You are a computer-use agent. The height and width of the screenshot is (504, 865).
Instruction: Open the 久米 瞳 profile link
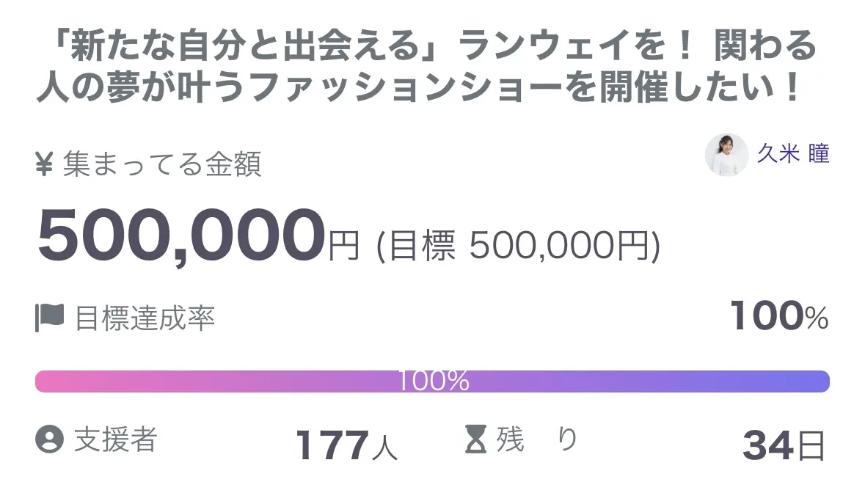pyautogui.click(x=793, y=155)
